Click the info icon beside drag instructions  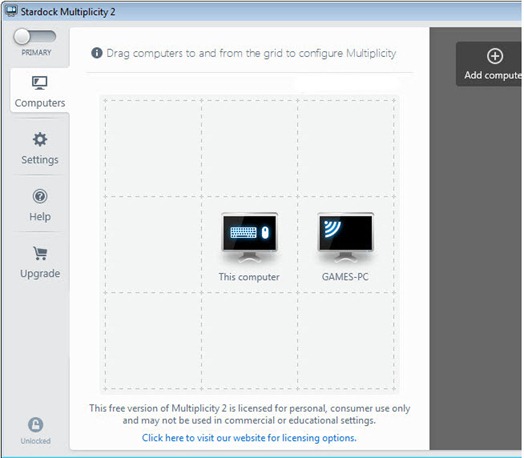coord(97,53)
